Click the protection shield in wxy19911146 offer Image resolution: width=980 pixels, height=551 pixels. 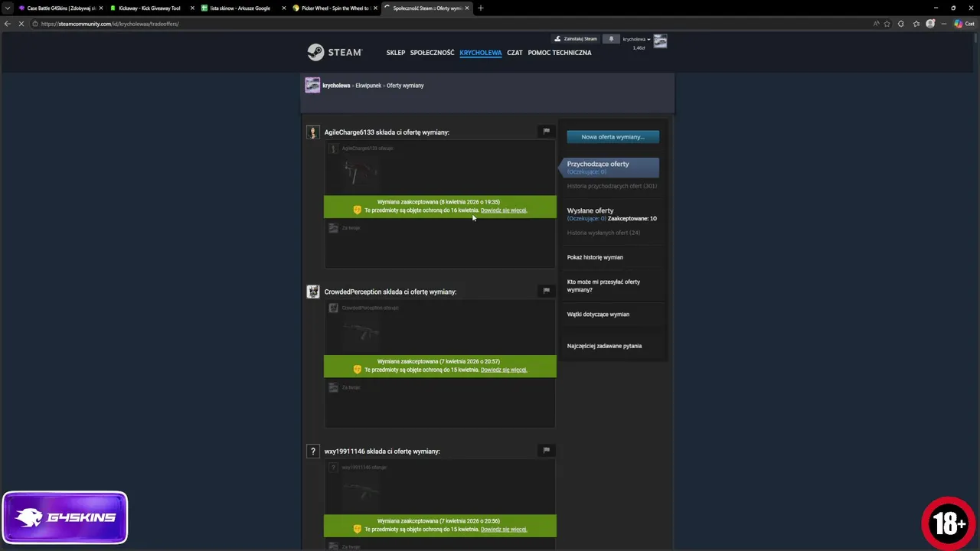point(357,530)
